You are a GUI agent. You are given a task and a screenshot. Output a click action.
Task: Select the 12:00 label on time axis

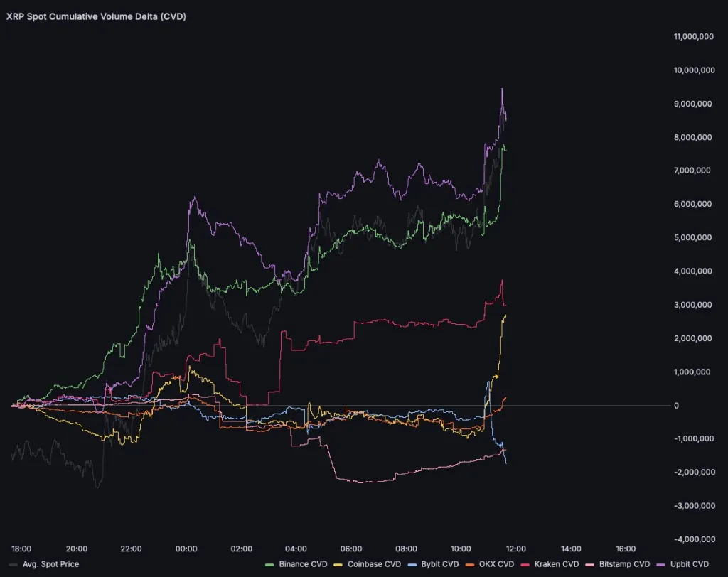[515, 549]
